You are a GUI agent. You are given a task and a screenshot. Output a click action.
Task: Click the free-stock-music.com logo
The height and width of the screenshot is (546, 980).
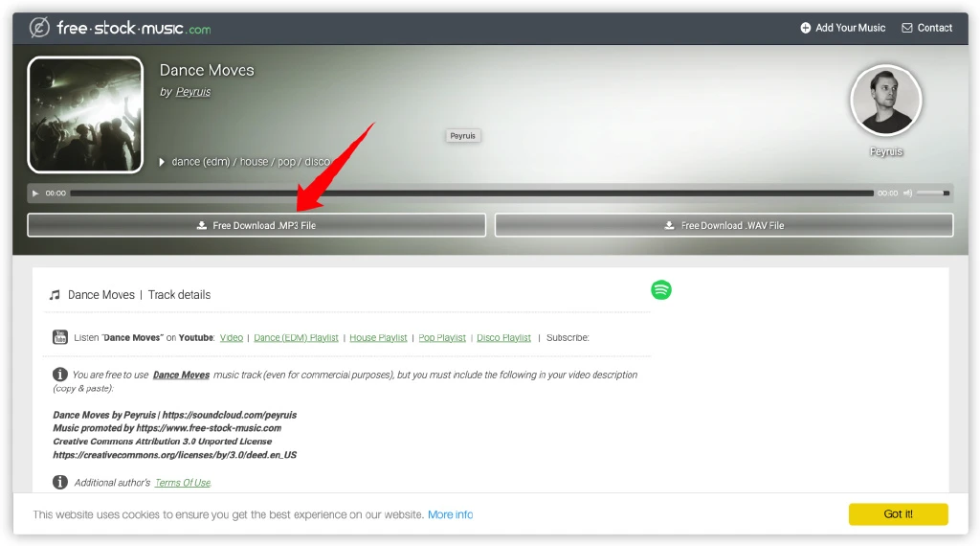pos(120,28)
